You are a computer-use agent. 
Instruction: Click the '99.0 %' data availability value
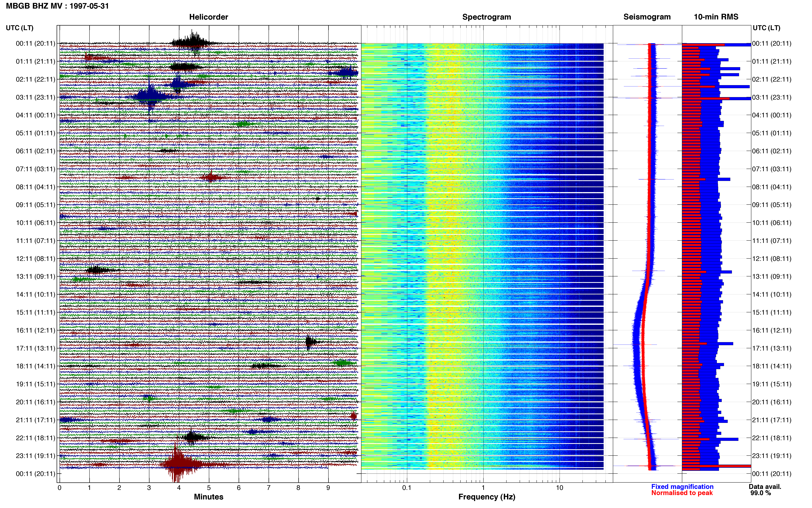click(x=761, y=493)
